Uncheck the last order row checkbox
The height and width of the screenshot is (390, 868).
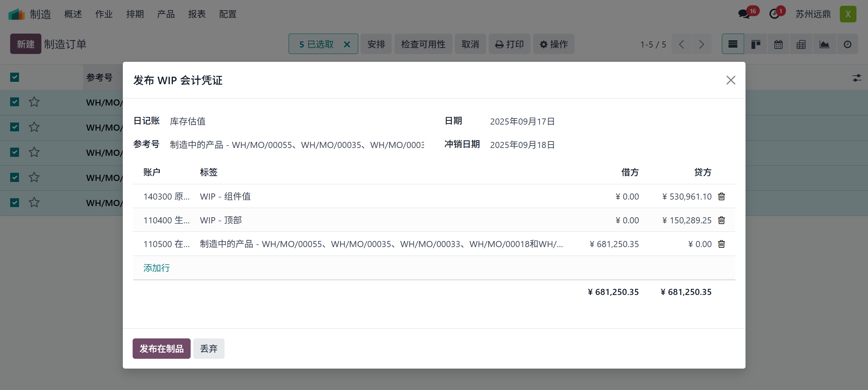[15, 203]
